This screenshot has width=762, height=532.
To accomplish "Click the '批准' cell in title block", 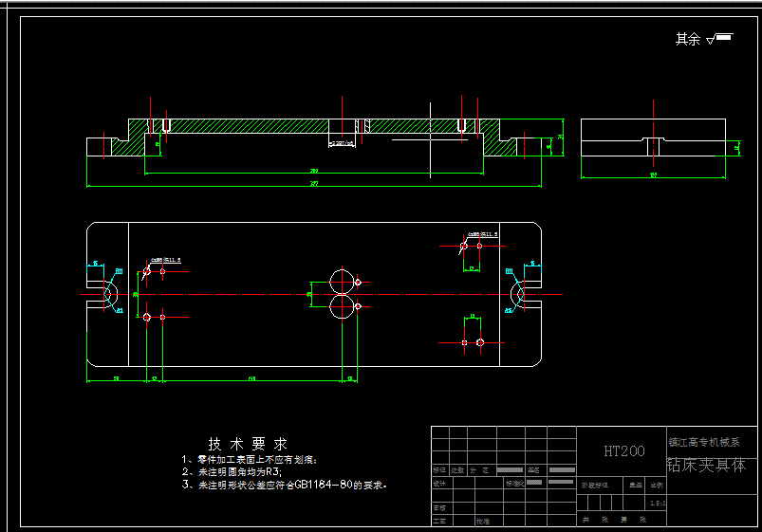I will tap(483, 522).
